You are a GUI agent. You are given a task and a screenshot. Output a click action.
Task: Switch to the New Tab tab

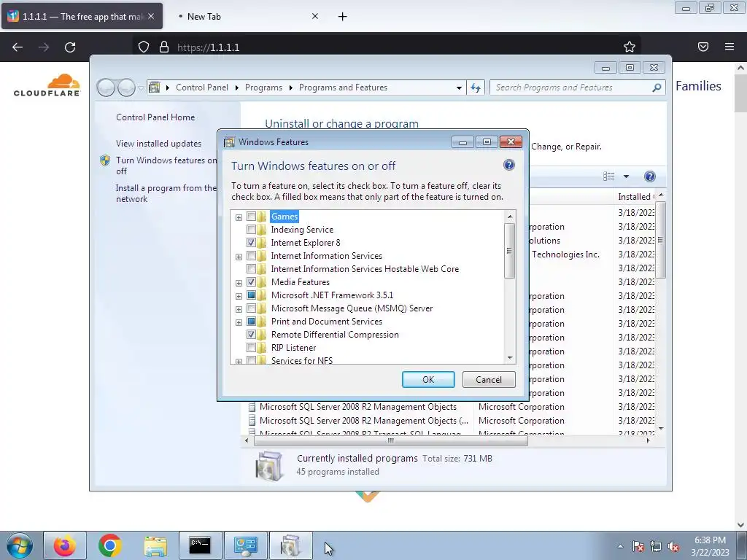(x=204, y=17)
